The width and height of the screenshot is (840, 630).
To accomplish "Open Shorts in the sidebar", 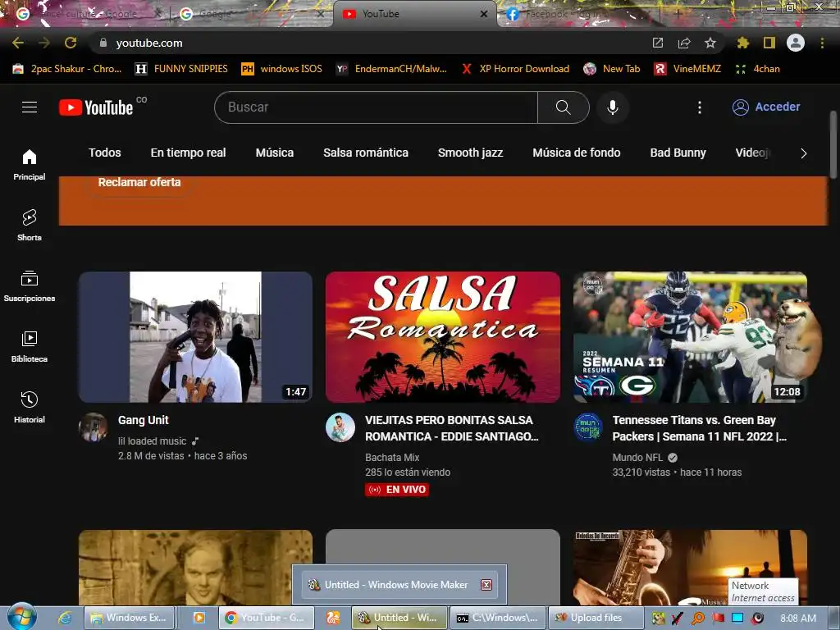I will click(x=30, y=225).
